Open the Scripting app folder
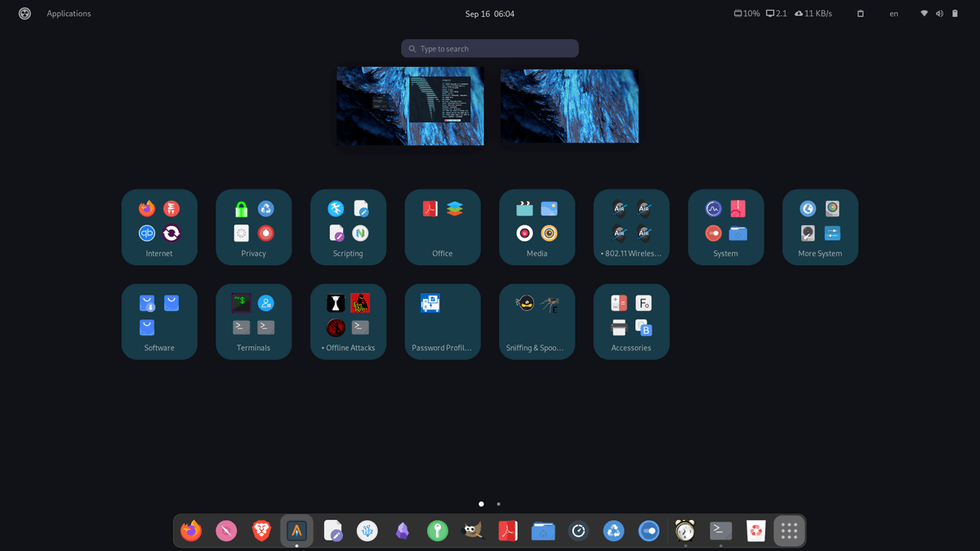980x551 pixels. click(x=348, y=227)
